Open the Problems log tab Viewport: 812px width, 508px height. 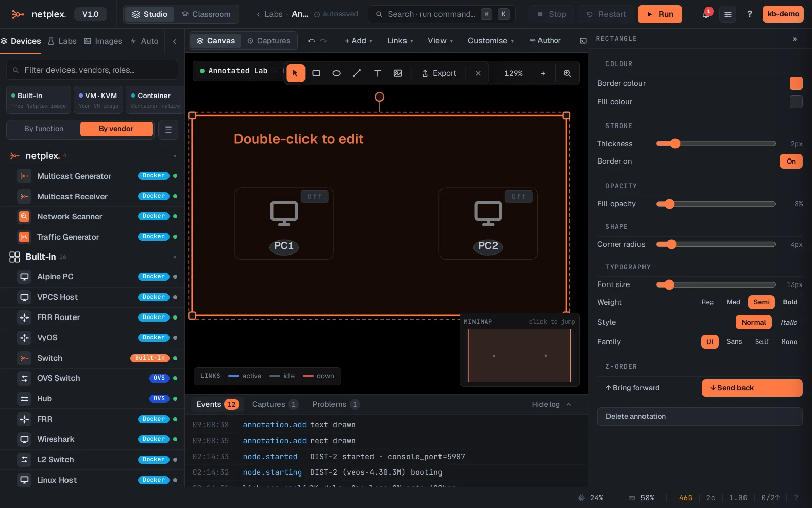click(335, 404)
